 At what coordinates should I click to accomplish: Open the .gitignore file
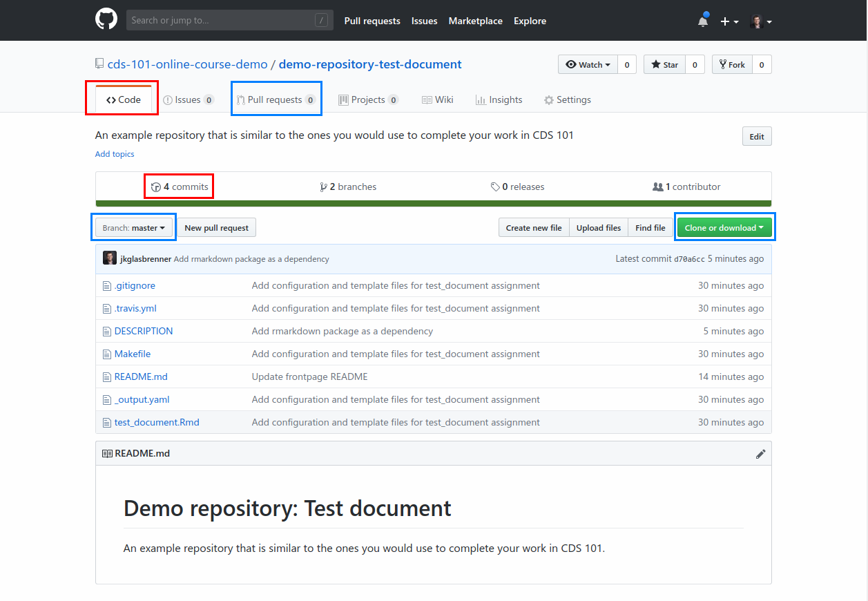(x=135, y=285)
